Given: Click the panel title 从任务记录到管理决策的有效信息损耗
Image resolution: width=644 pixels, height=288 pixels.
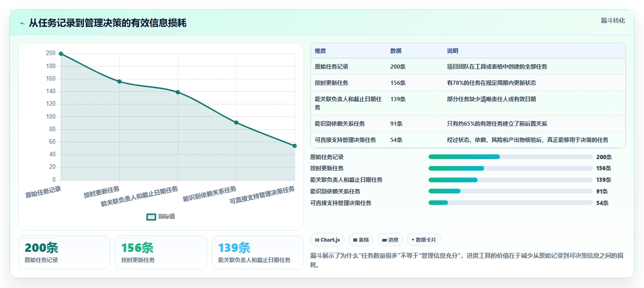Looking at the screenshot, I should pos(107,23).
